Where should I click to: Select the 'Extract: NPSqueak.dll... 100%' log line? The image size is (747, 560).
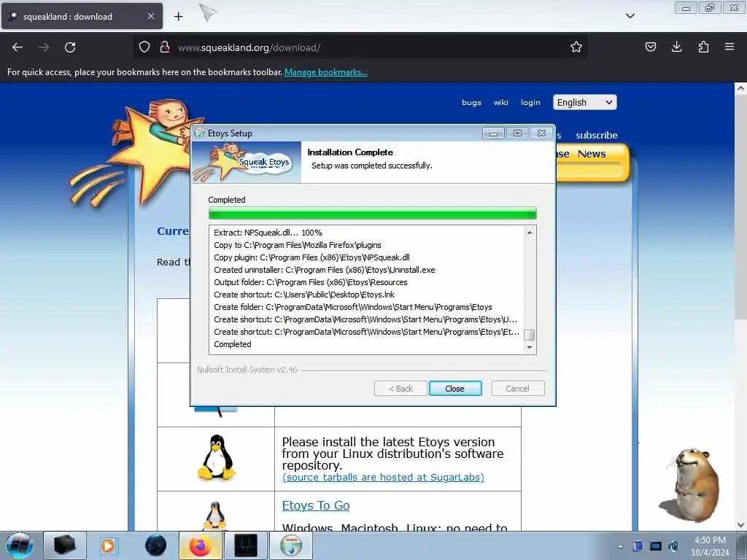click(x=268, y=233)
